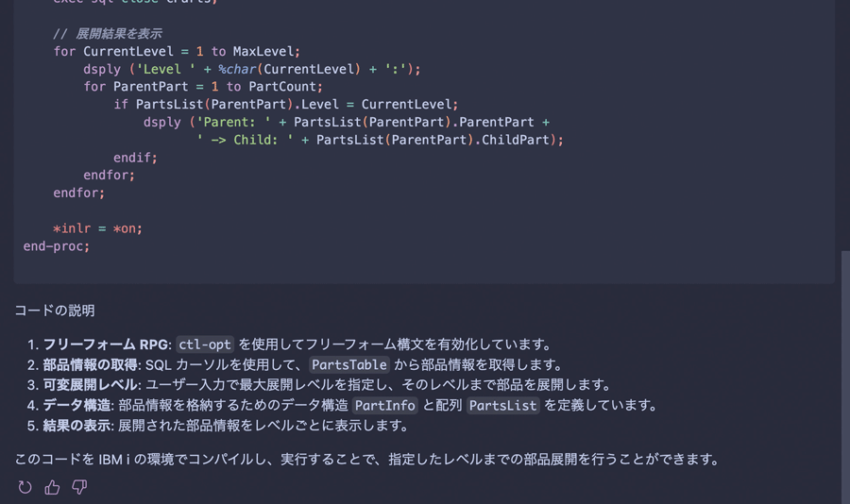Give the response a thumbs up
This screenshot has width=850, height=504.
[52, 487]
